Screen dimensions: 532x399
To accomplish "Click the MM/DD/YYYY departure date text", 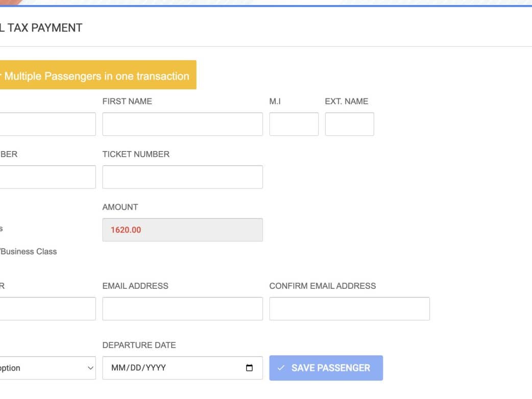I will pyautogui.click(x=139, y=368).
